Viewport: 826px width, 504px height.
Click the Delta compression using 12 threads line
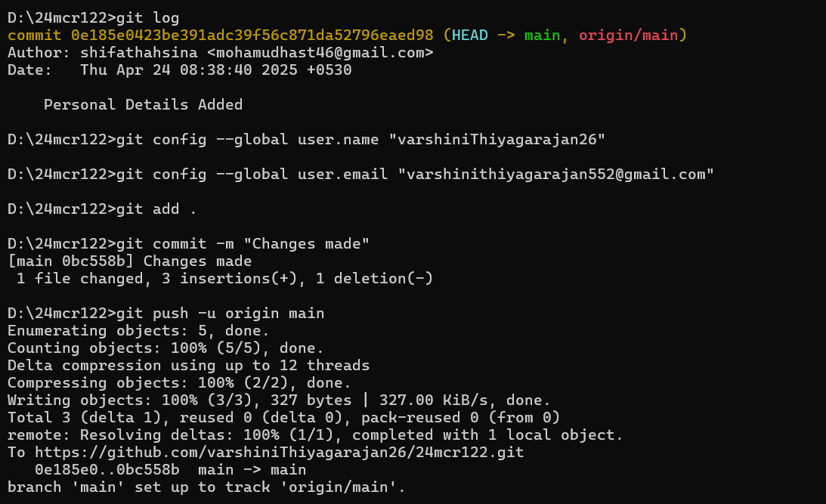pos(189,366)
